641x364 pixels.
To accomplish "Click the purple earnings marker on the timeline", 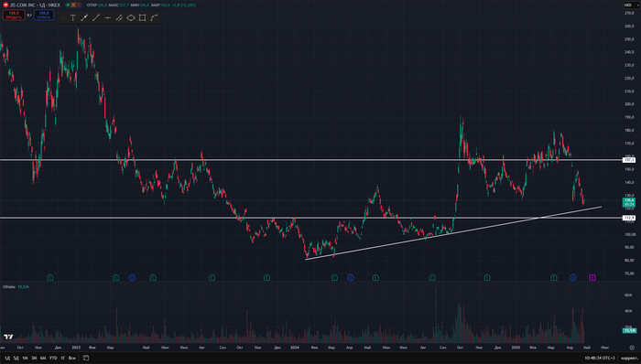I will coord(592,277).
